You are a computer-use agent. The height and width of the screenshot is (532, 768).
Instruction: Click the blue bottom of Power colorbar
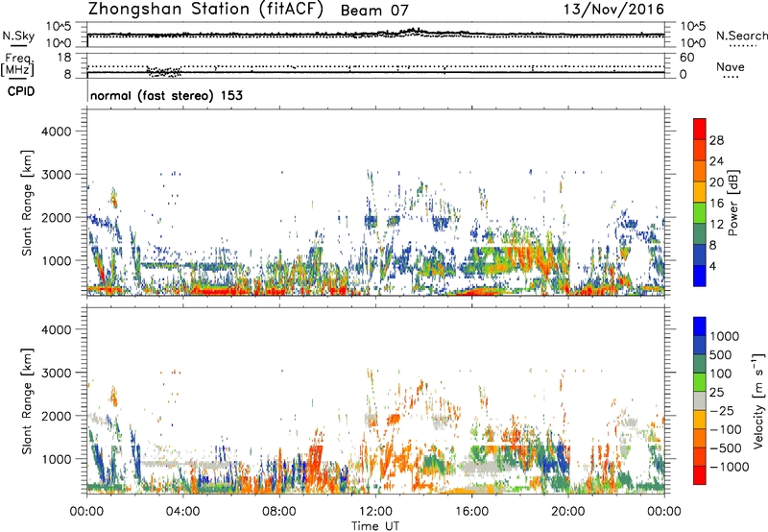coord(700,276)
